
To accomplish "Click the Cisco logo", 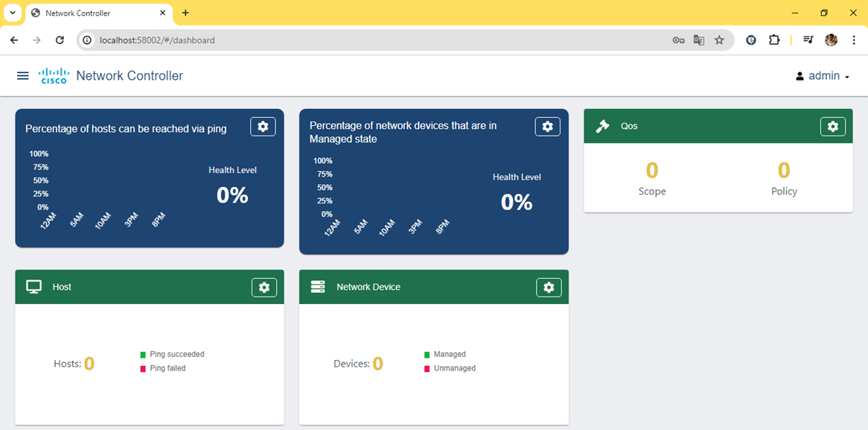I will [x=54, y=76].
